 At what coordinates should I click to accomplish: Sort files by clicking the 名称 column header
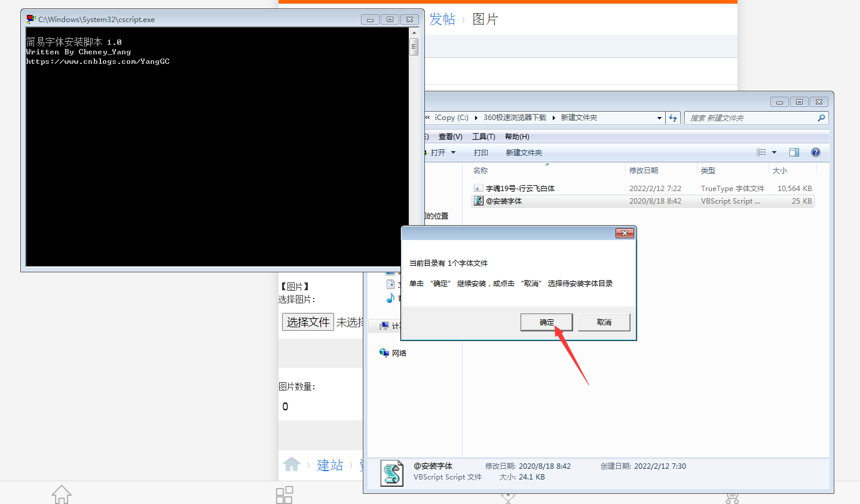tap(479, 170)
